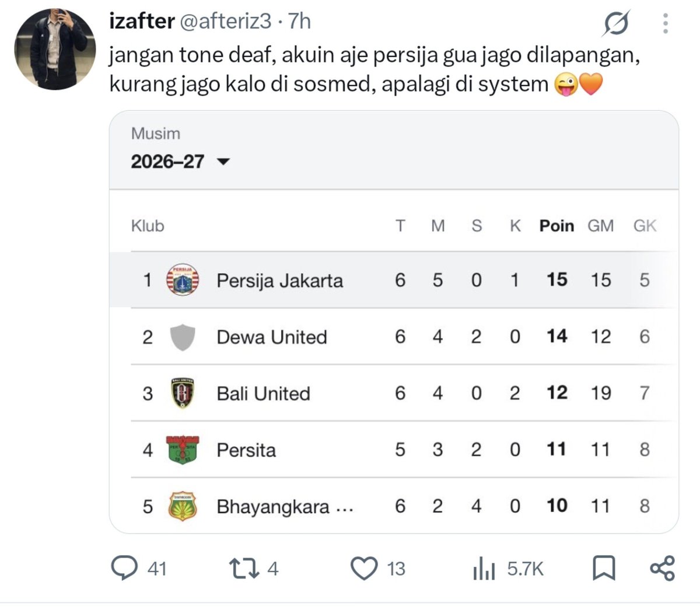Open the reply comment icon
Image resolution: width=700 pixels, height=610 pixels.
124,568
